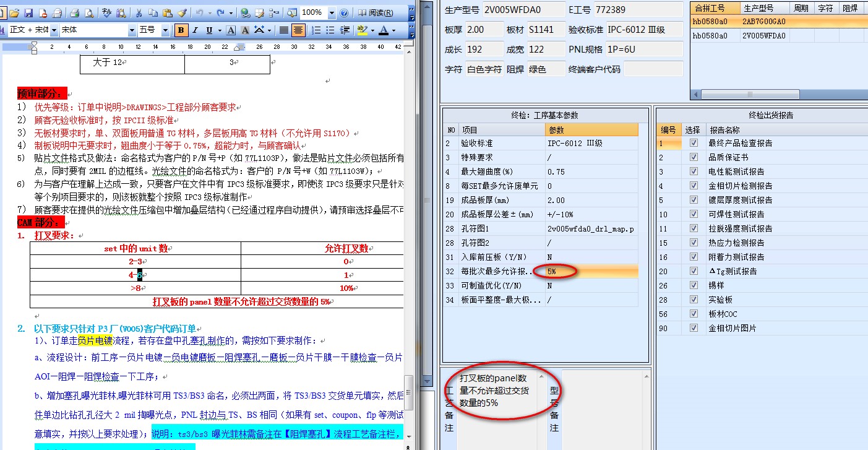
Task: Click the Paste clipboard icon
Action: [168, 12]
